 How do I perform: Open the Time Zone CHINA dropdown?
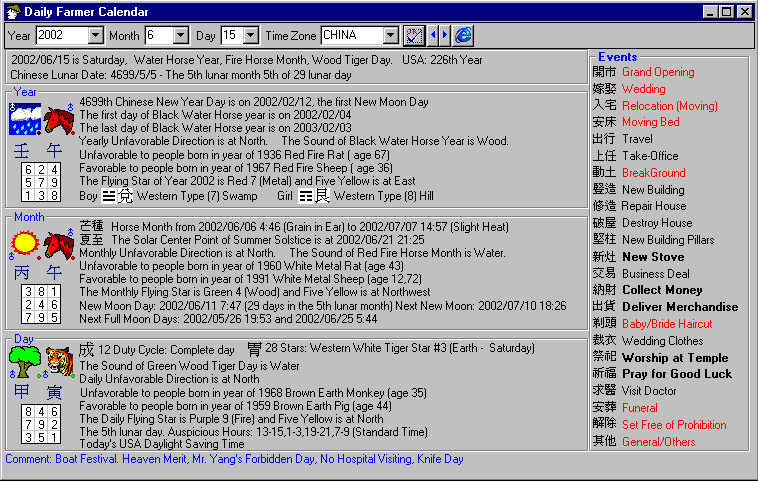tap(391, 35)
